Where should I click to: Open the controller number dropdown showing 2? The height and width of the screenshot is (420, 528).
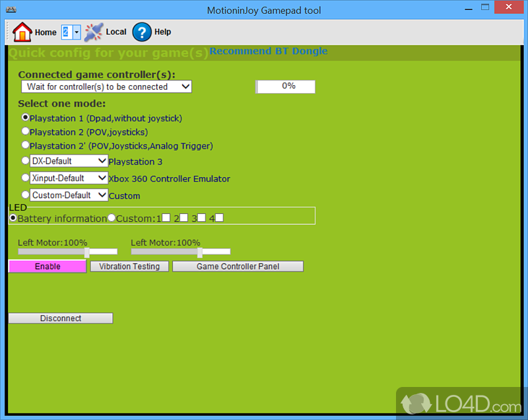coord(71,32)
